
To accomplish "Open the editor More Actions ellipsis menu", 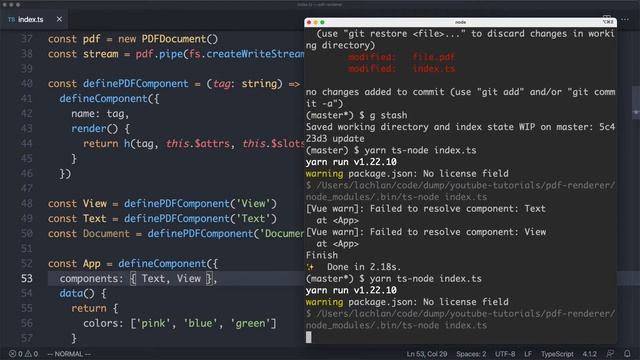I will (625, 19).
